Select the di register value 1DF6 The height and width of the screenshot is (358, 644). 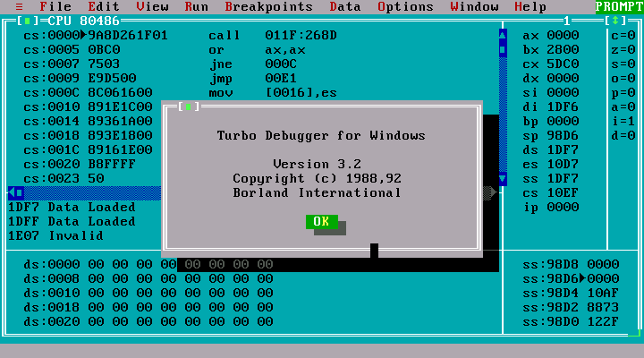tap(563, 107)
